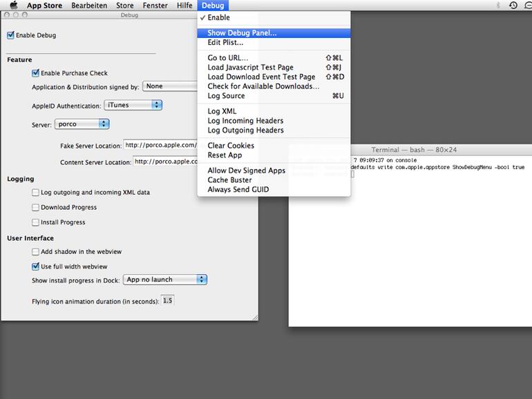The width and height of the screenshot is (532, 399).
Task: Open Show install progress in Dock dropdown
Action: 165,280
